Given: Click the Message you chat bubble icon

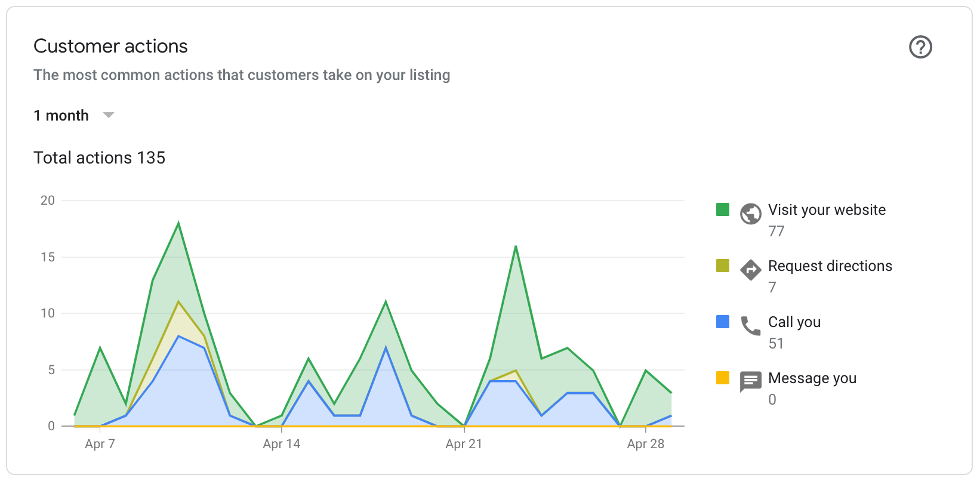Looking at the screenshot, I should click(x=751, y=382).
